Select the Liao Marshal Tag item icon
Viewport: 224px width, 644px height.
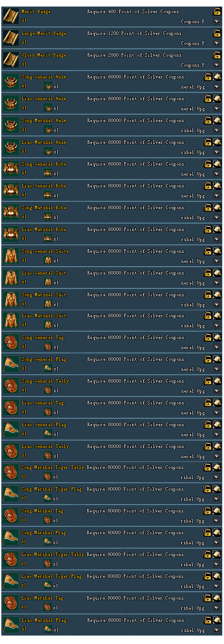(x=10, y=603)
